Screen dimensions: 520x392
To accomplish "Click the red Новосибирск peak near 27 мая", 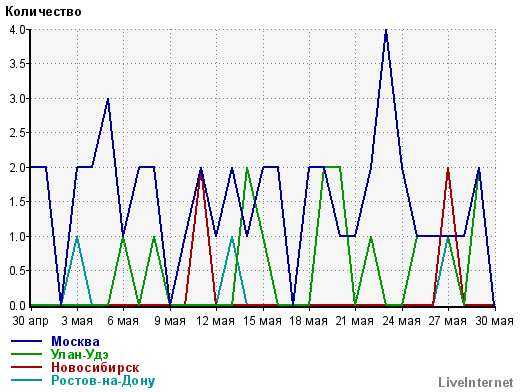I will [448, 169].
